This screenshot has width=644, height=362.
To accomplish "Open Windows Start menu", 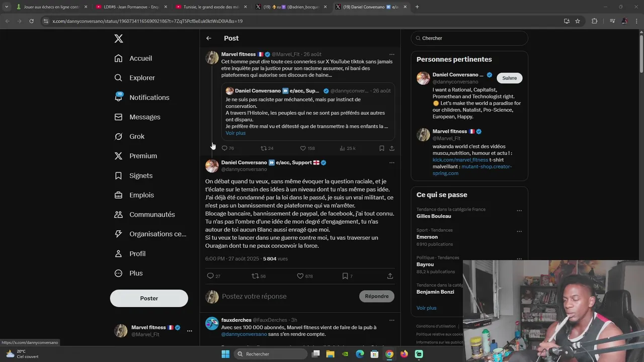I will pos(225,354).
